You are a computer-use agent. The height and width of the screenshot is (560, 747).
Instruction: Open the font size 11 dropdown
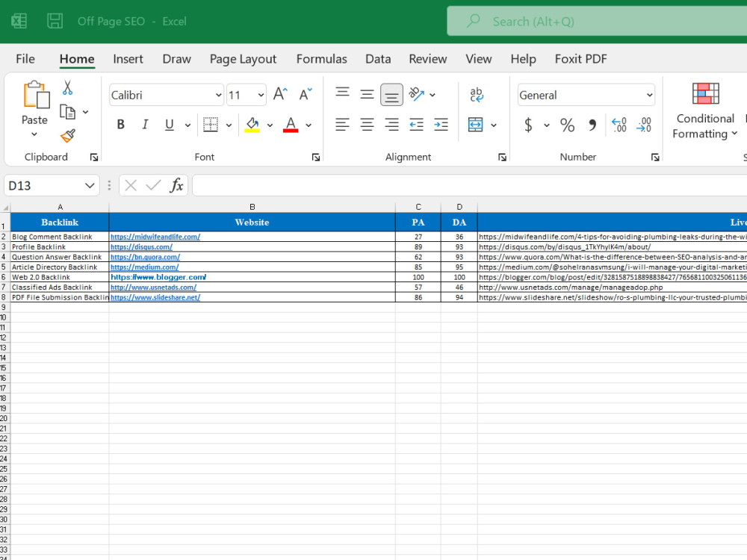pyautogui.click(x=261, y=96)
